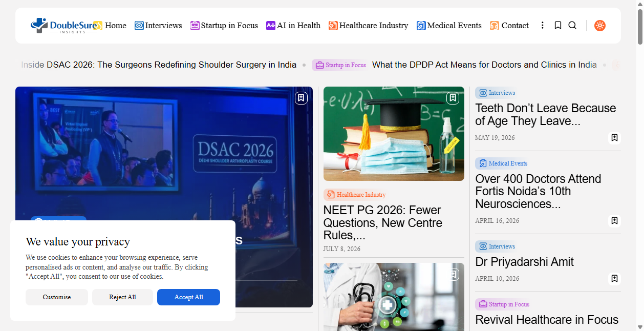Bookmark the doctor stethoscope article

click(453, 275)
